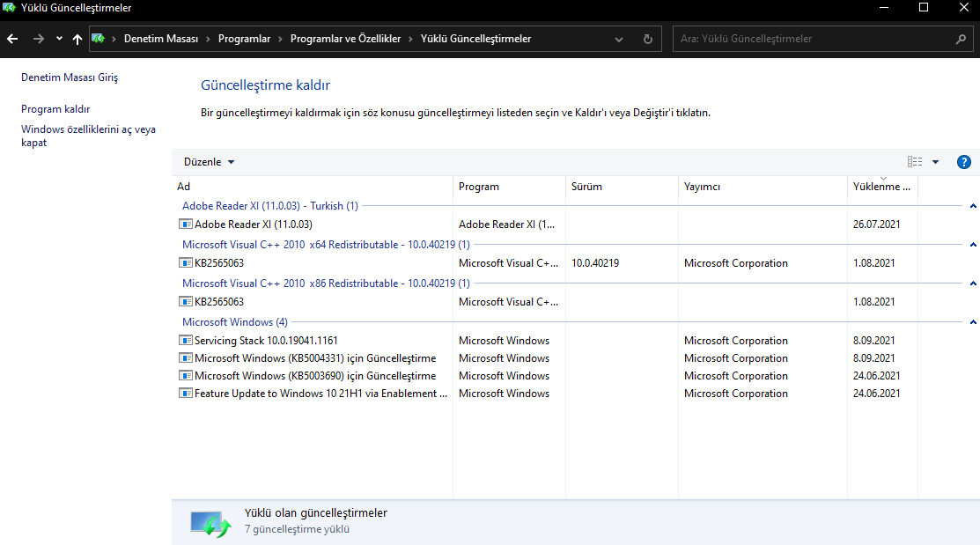Open the view options dropdown arrow
Image resolution: width=980 pixels, height=545 pixels.
(x=936, y=162)
